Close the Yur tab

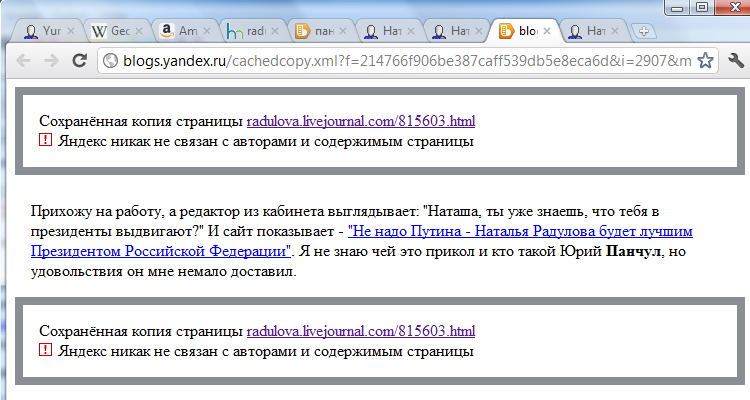71,31
